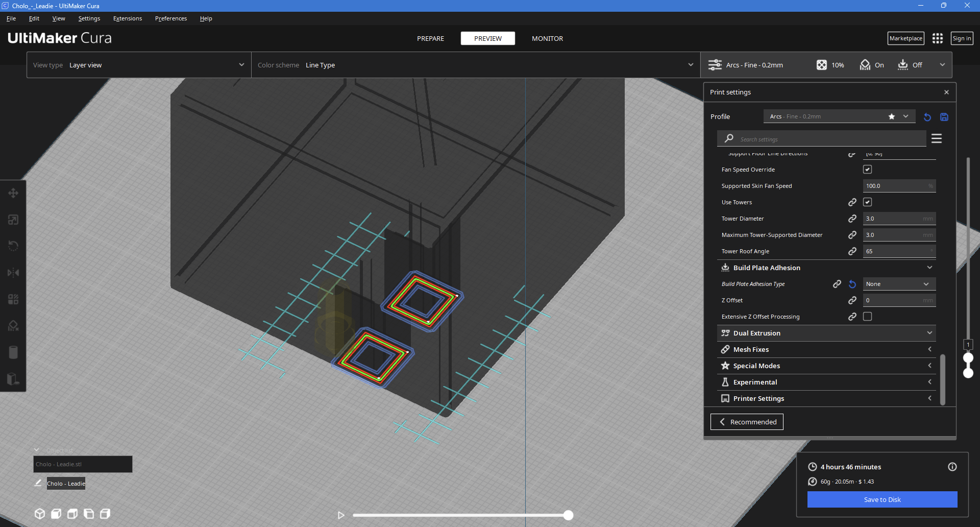Viewport: 980px width, 527px height.
Task: Select the Scale tool
Action: click(13, 220)
